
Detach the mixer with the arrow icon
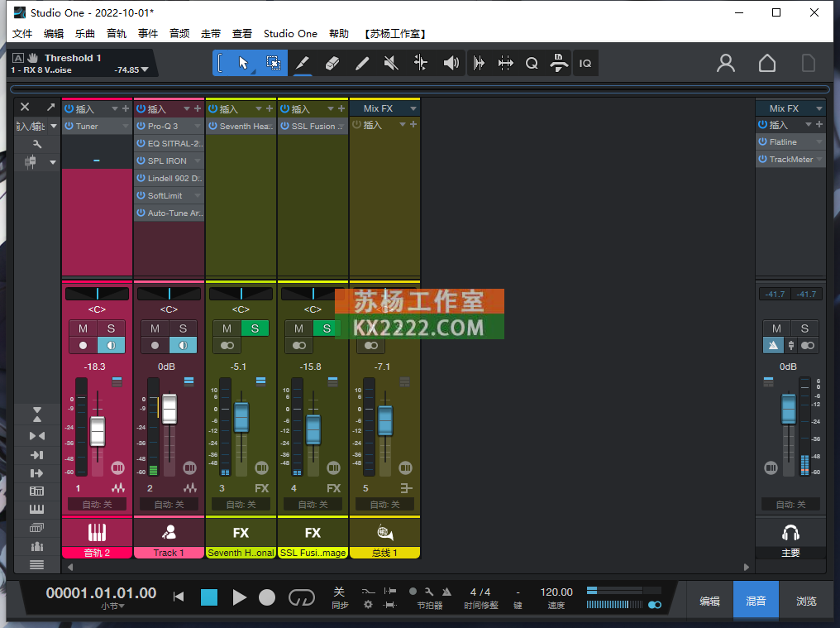(x=50, y=107)
